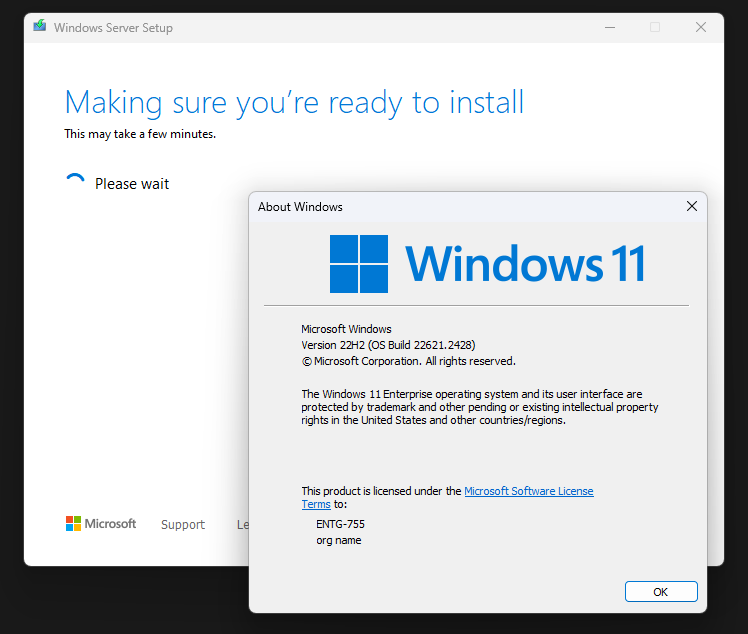The image size is (748, 634).
Task: Click 'Making sure you're ready to install' heading
Action: 294,103
